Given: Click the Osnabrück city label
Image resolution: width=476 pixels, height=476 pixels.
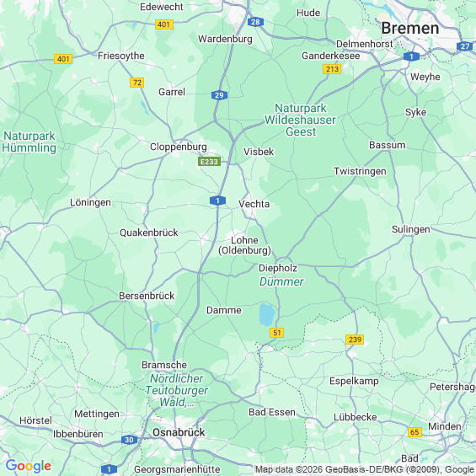Looking at the screenshot, I should 179,432.
